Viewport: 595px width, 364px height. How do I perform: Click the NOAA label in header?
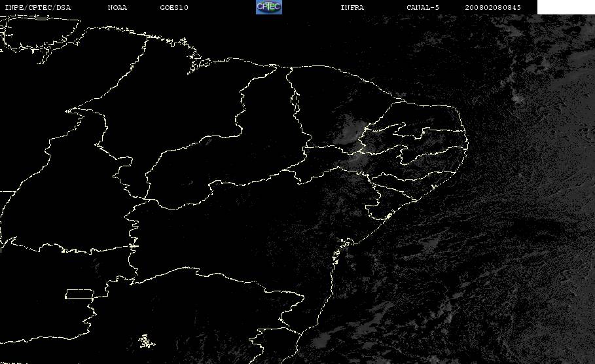pyautogui.click(x=117, y=7)
